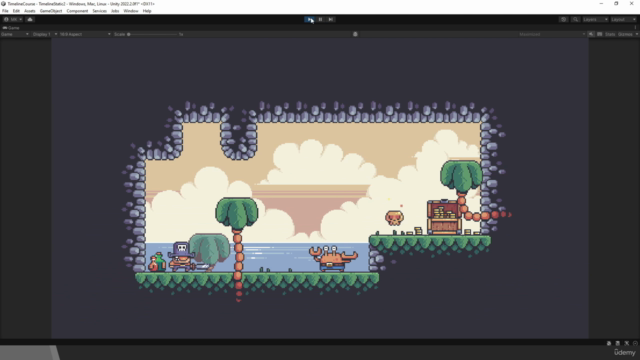Open the Display 1 dropdown
The width and height of the screenshot is (640, 360).
click(44, 34)
